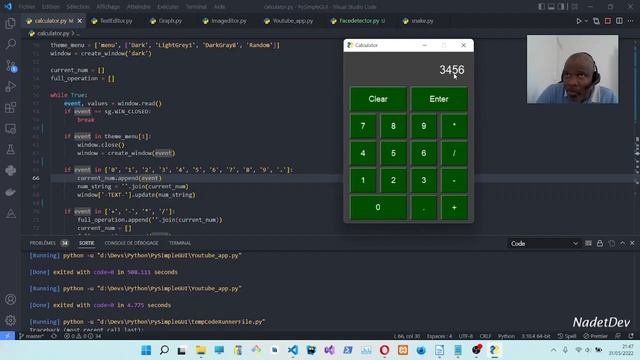Click the 5 key in Calculator
The width and height of the screenshot is (640, 360).
coord(393,153)
